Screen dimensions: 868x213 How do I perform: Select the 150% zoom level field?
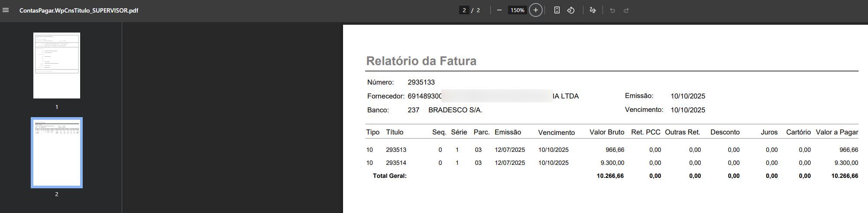[517, 10]
